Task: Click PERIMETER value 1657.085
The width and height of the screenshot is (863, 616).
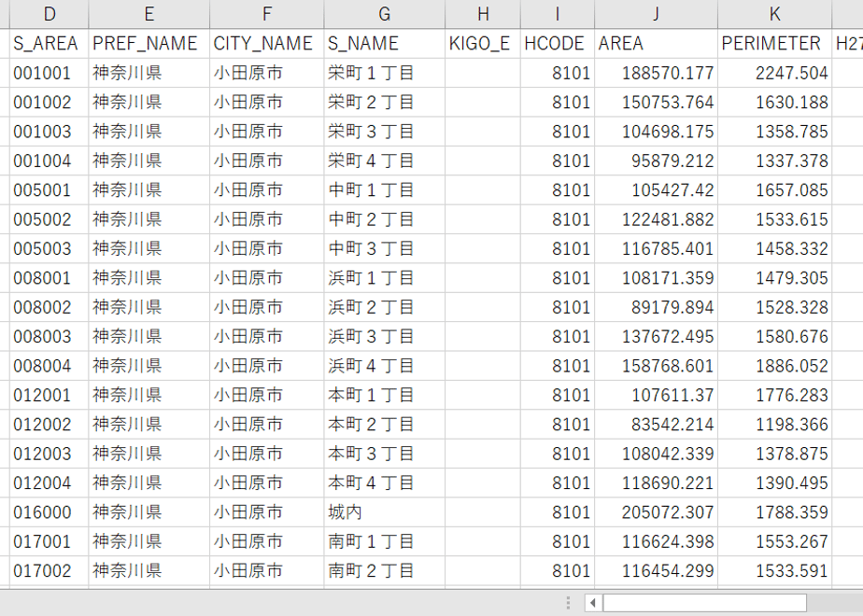Action: tap(774, 190)
